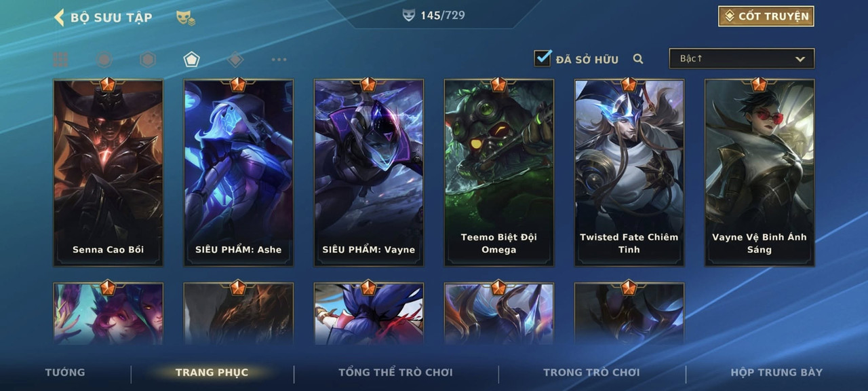The width and height of the screenshot is (868, 391).
Task: Open the mask and coins icon beside BỘ SƯU TẬP
Action: coord(186,18)
